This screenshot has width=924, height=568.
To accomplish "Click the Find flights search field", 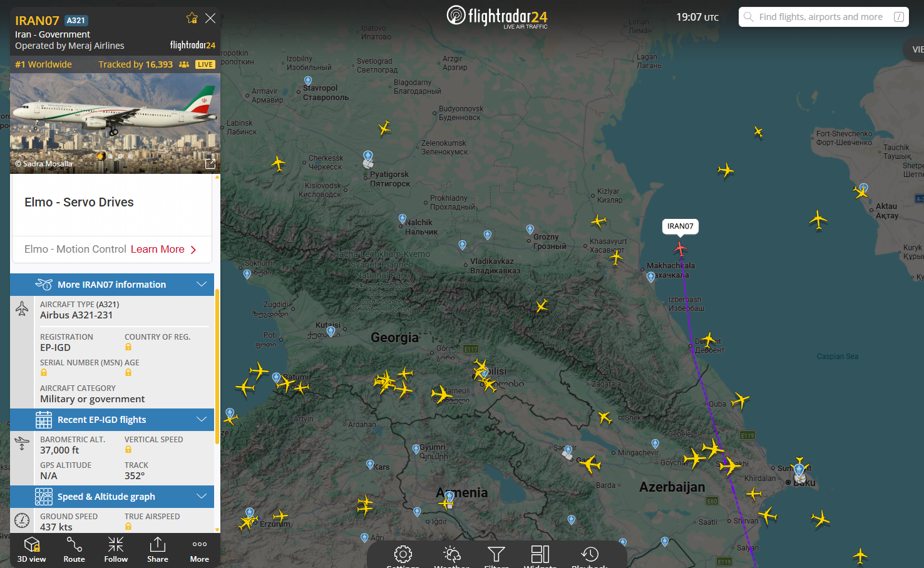I will click(820, 17).
